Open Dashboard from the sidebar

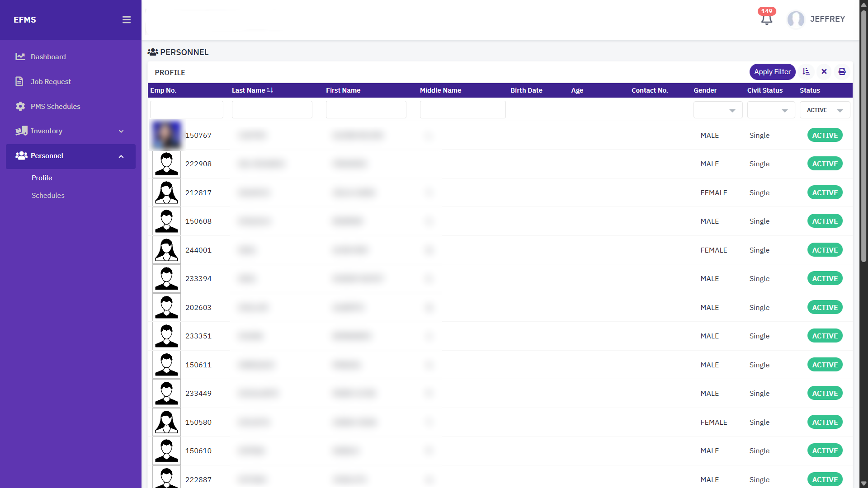[48, 57]
